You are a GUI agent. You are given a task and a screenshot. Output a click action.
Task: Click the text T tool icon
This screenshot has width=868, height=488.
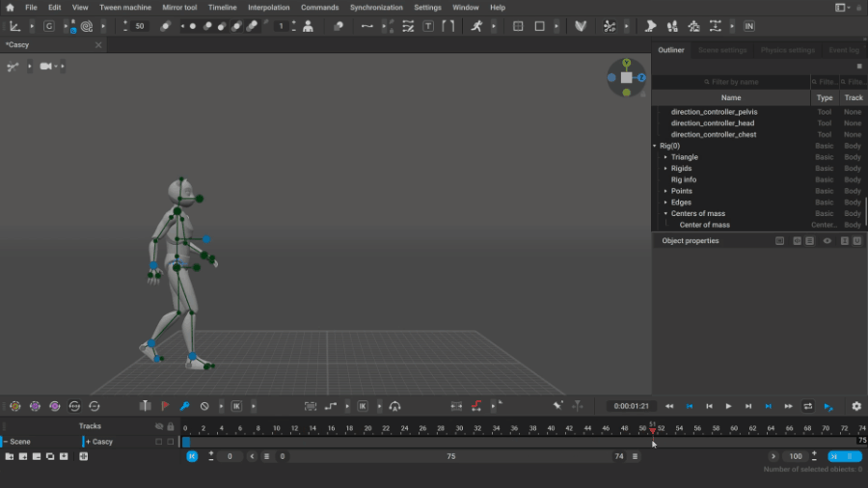coord(428,26)
